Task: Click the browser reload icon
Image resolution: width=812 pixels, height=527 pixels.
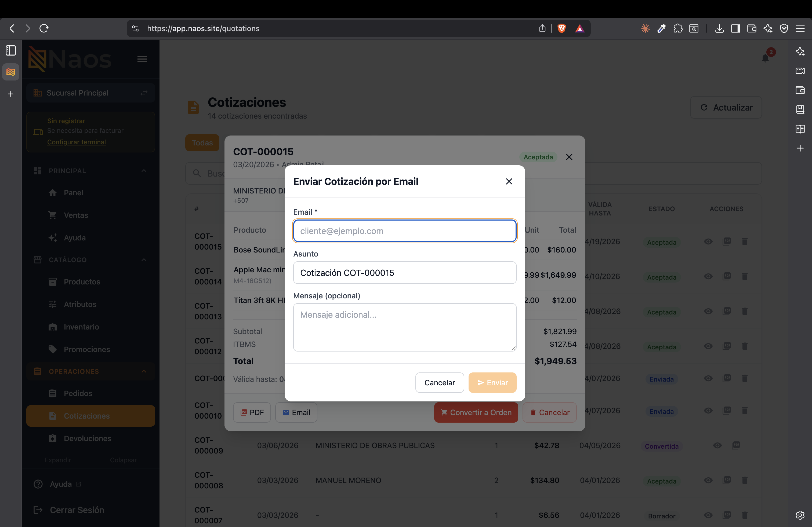Action: pyautogui.click(x=44, y=28)
